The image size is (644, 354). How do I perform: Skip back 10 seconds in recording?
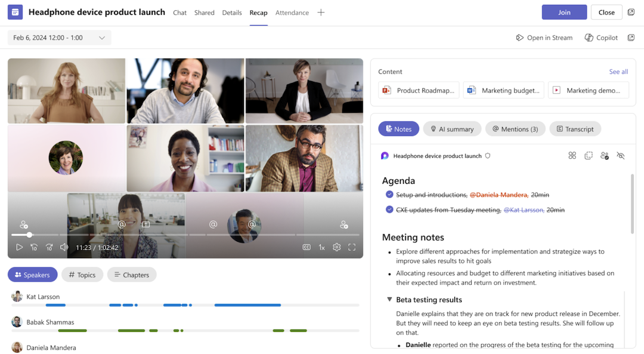coord(34,247)
